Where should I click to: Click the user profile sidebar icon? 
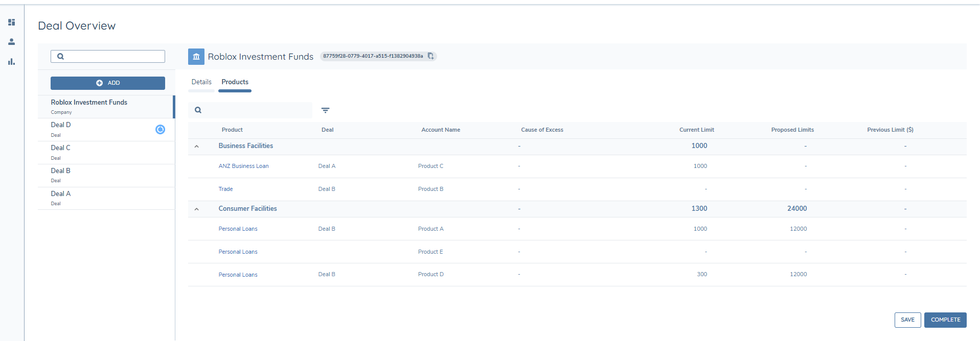coord(11,42)
